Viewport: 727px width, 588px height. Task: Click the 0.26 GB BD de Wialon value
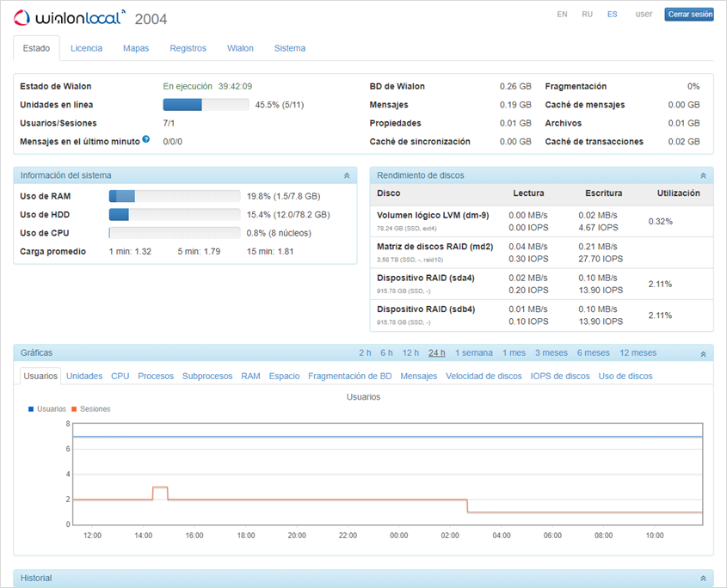pos(515,86)
